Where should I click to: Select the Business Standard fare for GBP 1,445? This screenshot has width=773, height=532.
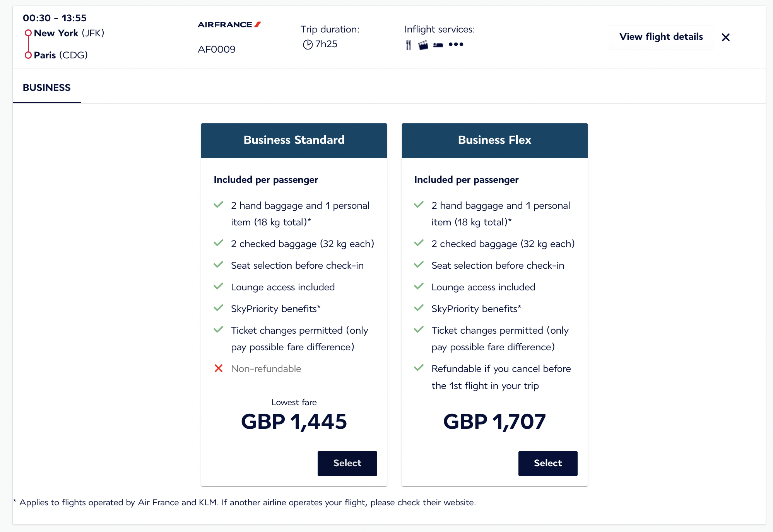click(x=347, y=463)
